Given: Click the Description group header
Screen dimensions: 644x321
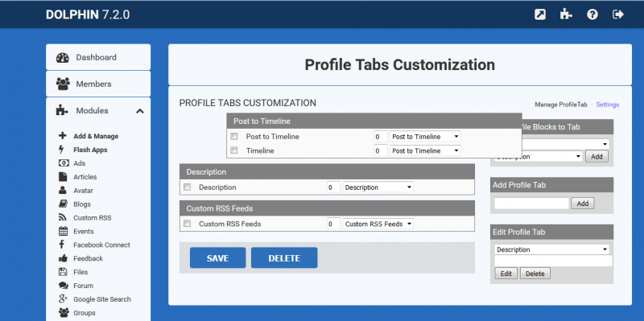Looking at the screenshot, I should tap(327, 171).
